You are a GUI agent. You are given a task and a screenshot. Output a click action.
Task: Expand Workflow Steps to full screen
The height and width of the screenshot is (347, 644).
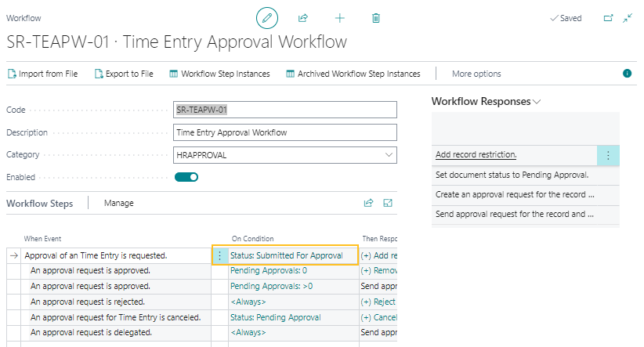[388, 203]
